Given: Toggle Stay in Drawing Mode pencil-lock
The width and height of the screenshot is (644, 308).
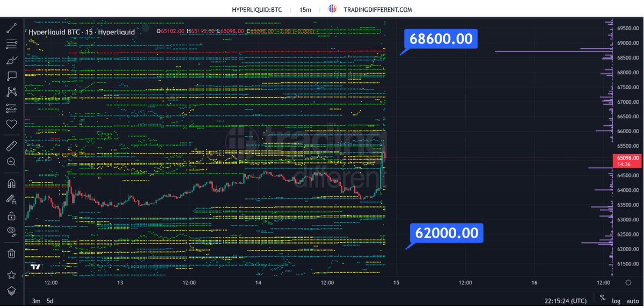Looking at the screenshot, I should tap(11, 199).
